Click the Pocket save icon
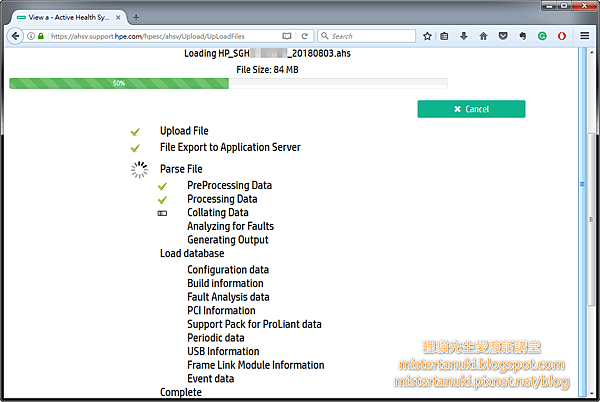Screen dimensions: 600x402 pyautogui.click(x=503, y=36)
